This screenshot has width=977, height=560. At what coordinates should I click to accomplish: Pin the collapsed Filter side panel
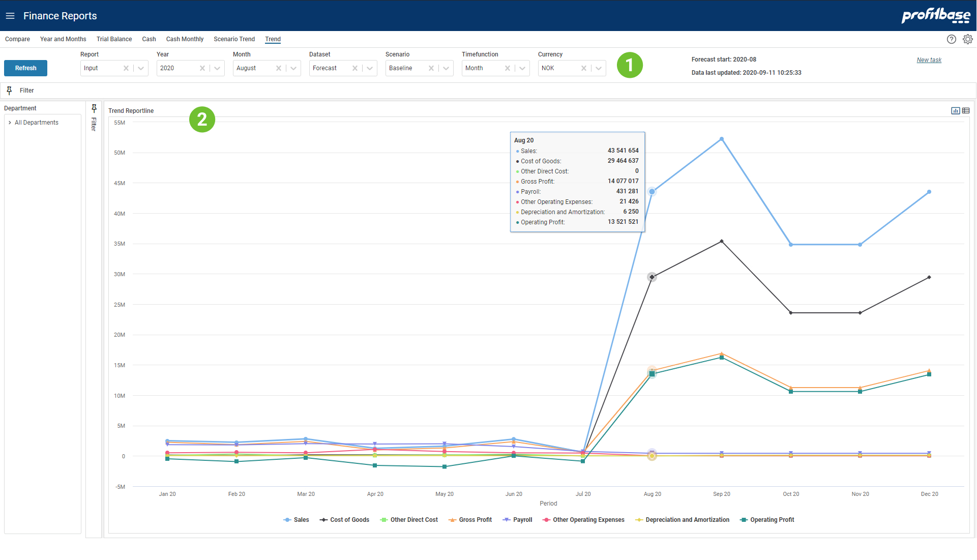94,108
